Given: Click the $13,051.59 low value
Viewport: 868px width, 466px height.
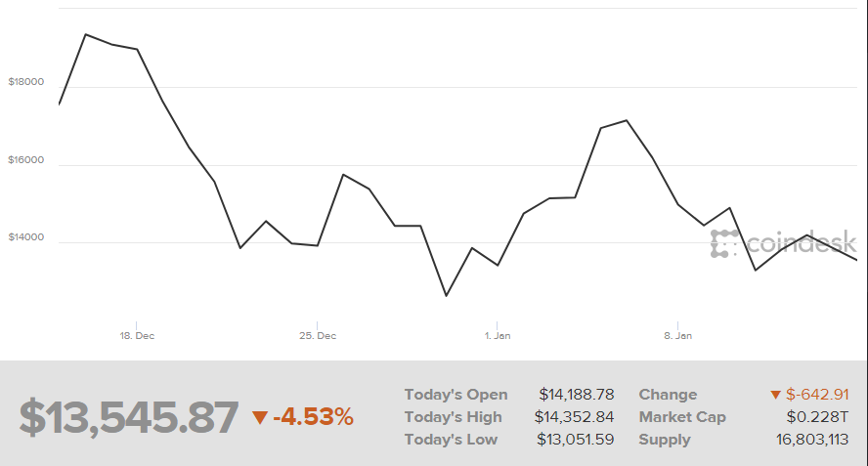Looking at the screenshot, I should 576,440.
